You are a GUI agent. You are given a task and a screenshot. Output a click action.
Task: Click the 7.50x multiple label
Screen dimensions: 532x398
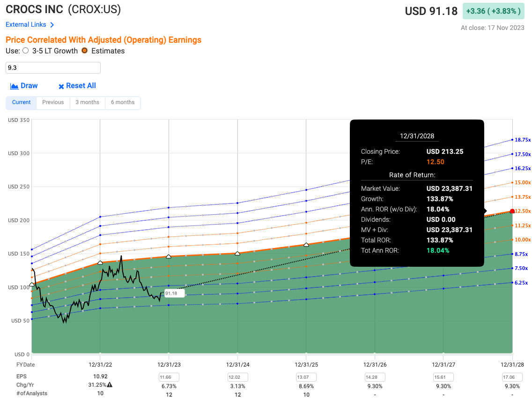tap(521, 268)
